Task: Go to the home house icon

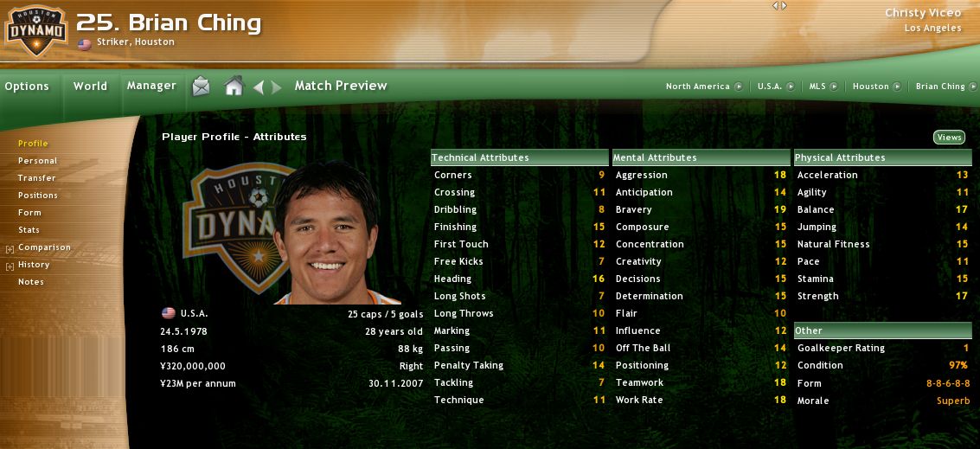Action: click(x=234, y=86)
